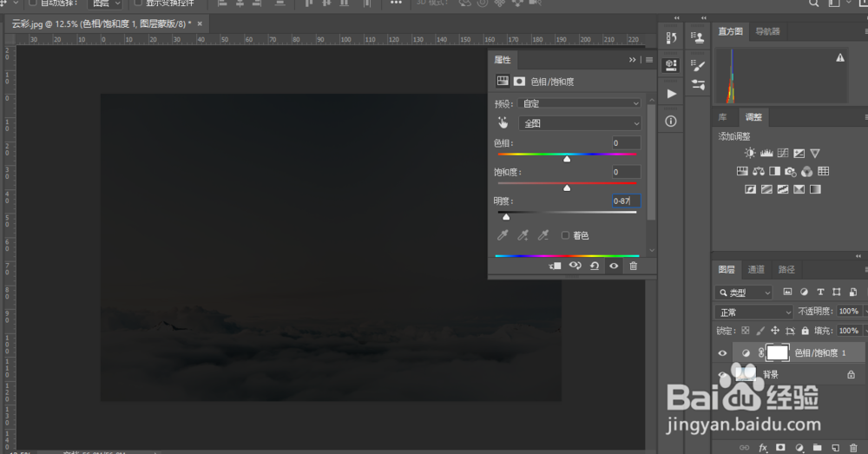The image size is (868, 454).
Task: Click Properties scrollbar down arrow
Action: 652,250
